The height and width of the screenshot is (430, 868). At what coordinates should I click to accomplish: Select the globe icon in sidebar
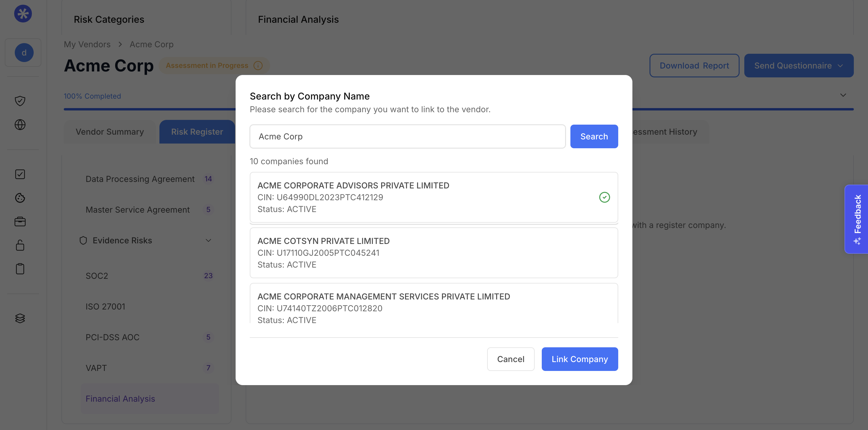point(20,125)
